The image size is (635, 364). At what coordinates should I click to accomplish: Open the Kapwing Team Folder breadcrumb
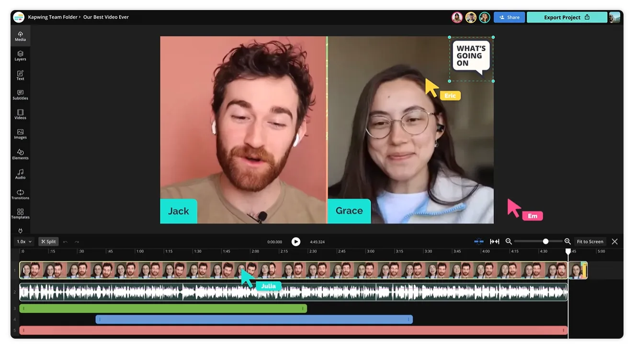click(53, 17)
